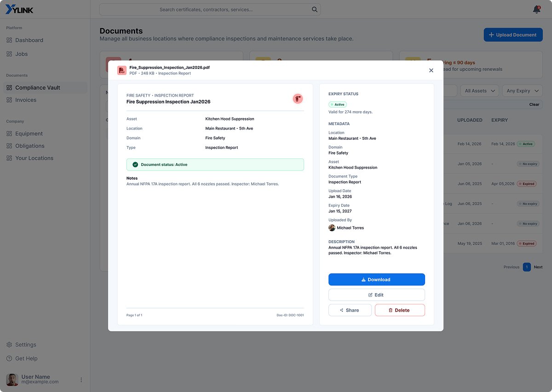Click the Upload Document button
This screenshot has height=392, width=552.
[513, 35]
